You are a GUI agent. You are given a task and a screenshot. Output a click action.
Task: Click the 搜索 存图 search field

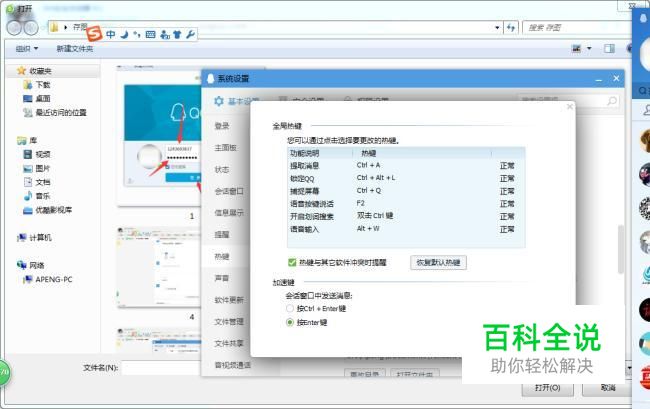[x=576, y=27]
